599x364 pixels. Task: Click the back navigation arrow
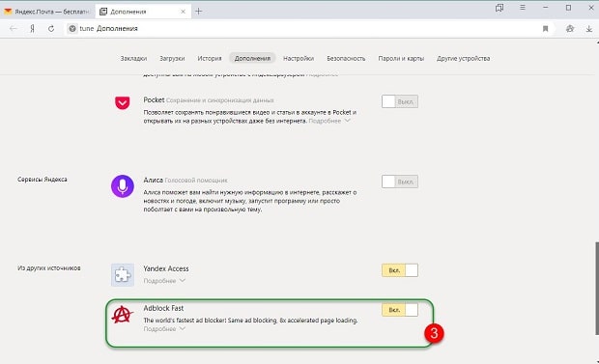pyautogui.click(x=14, y=29)
